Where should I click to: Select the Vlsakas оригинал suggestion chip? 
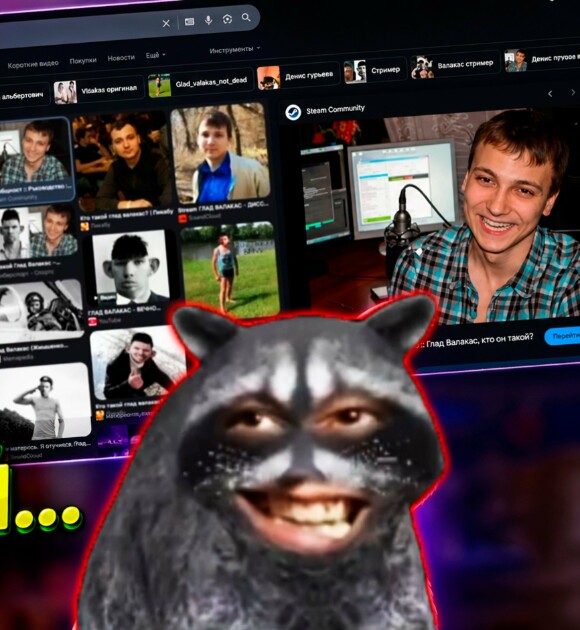[x=98, y=90]
